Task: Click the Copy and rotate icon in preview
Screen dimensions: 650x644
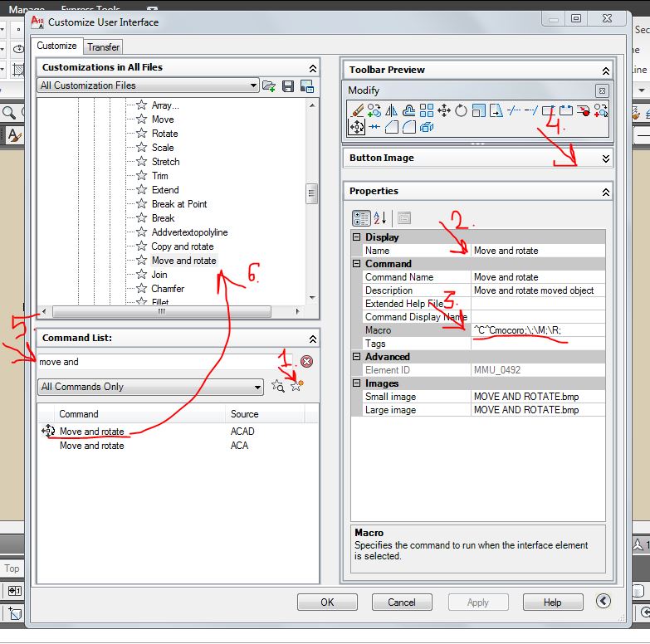Action: point(601,110)
